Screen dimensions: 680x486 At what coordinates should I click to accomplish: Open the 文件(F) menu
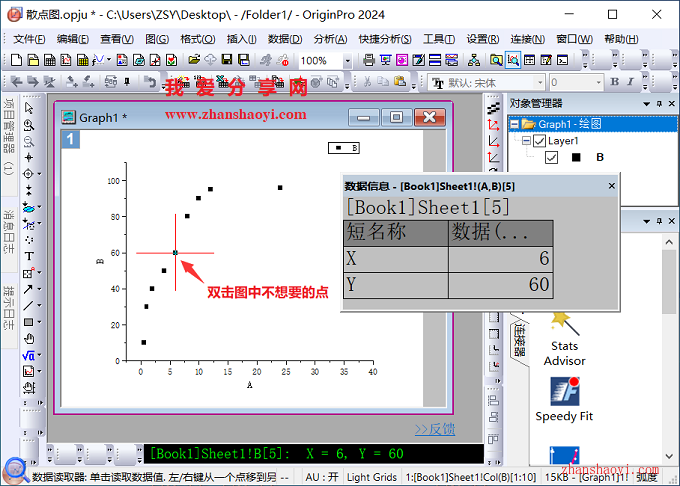click(x=29, y=39)
